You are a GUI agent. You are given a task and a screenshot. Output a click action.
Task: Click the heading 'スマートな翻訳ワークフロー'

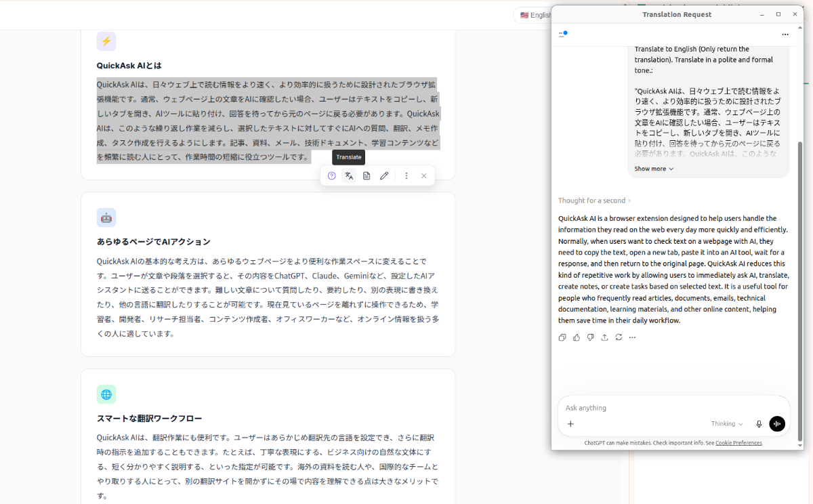(x=149, y=419)
